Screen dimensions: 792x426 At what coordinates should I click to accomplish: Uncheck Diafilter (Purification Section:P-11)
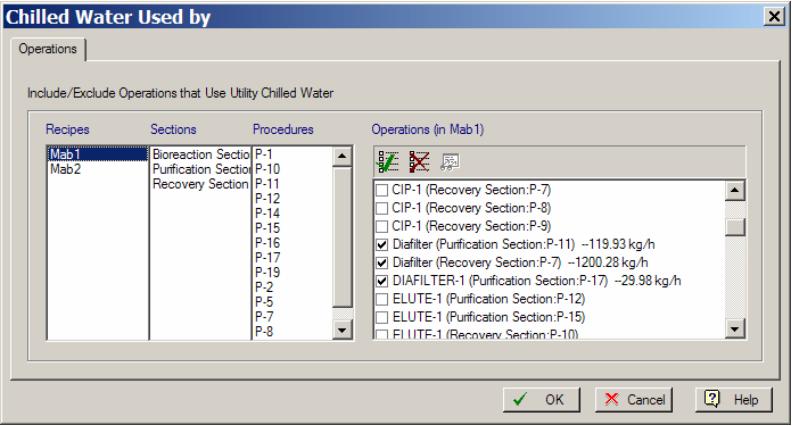point(380,244)
